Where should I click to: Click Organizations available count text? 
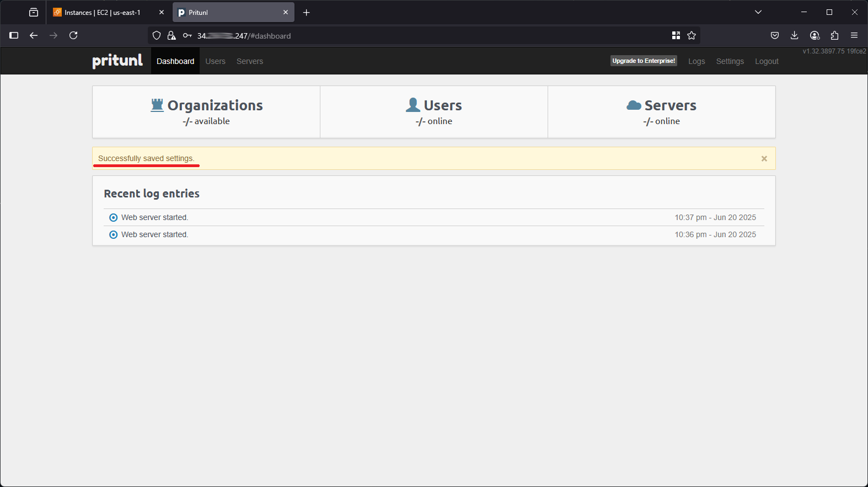coord(206,121)
